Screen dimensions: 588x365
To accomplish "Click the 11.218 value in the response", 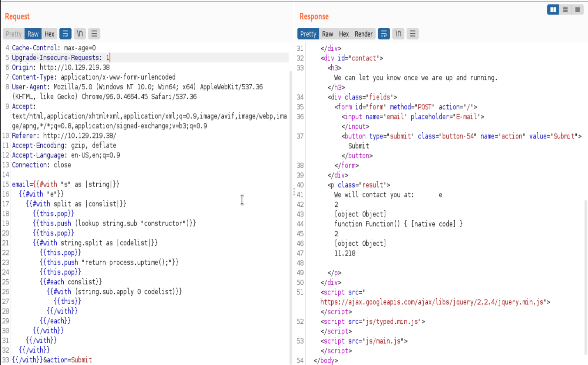I will (x=345, y=253).
